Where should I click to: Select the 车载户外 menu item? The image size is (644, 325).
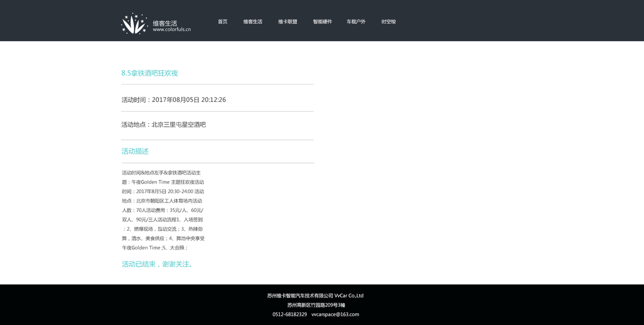(356, 22)
